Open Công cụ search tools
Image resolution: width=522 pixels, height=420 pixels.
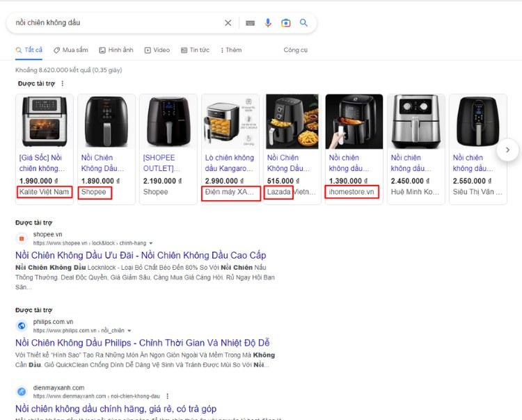click(x=296, y=50)
